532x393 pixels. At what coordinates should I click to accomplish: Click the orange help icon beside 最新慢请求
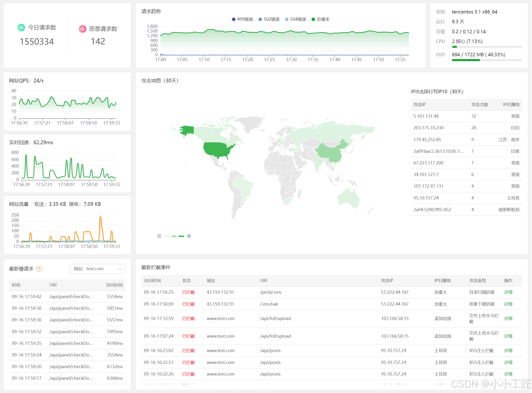[39, 269]
